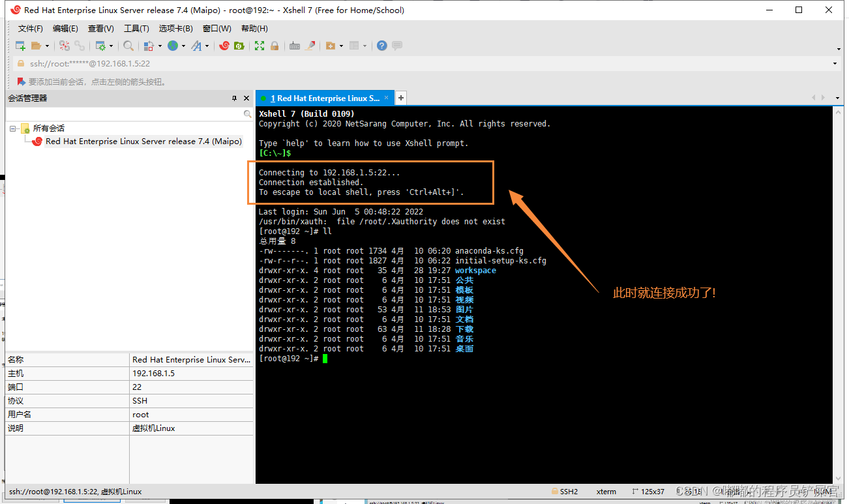849x504 pixels.
Task: Click the New session toolbar icon
Action: (x=20, y=46)
